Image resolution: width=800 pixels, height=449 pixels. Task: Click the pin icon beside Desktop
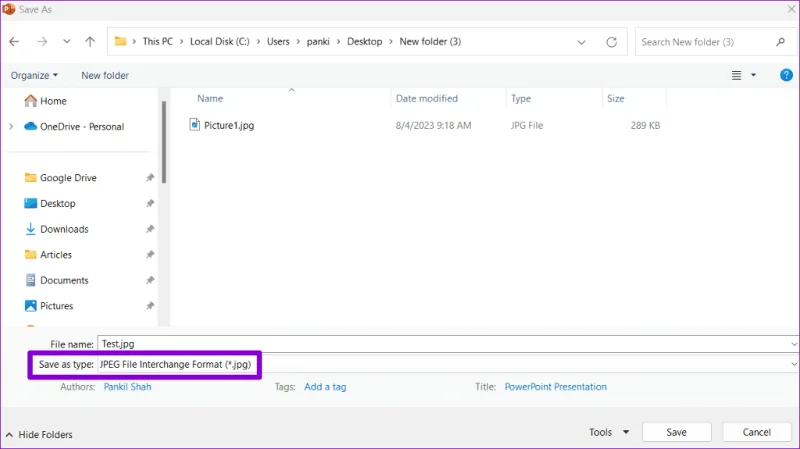150,203
